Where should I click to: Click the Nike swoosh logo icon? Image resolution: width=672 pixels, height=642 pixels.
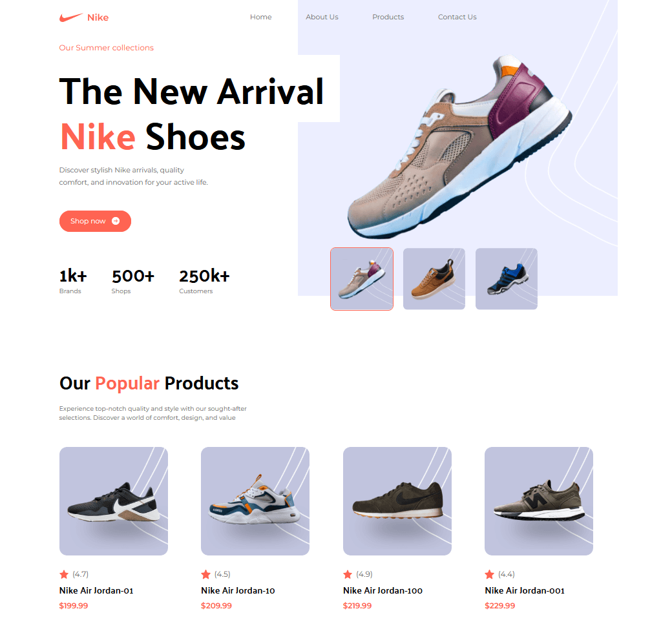pyautogui.click(x=70, y=17)
